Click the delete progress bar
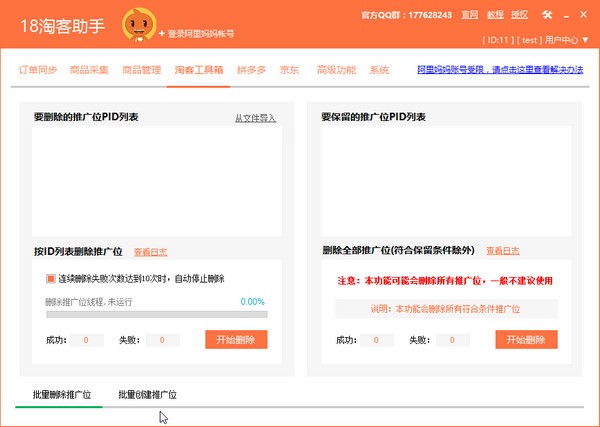 157,315
